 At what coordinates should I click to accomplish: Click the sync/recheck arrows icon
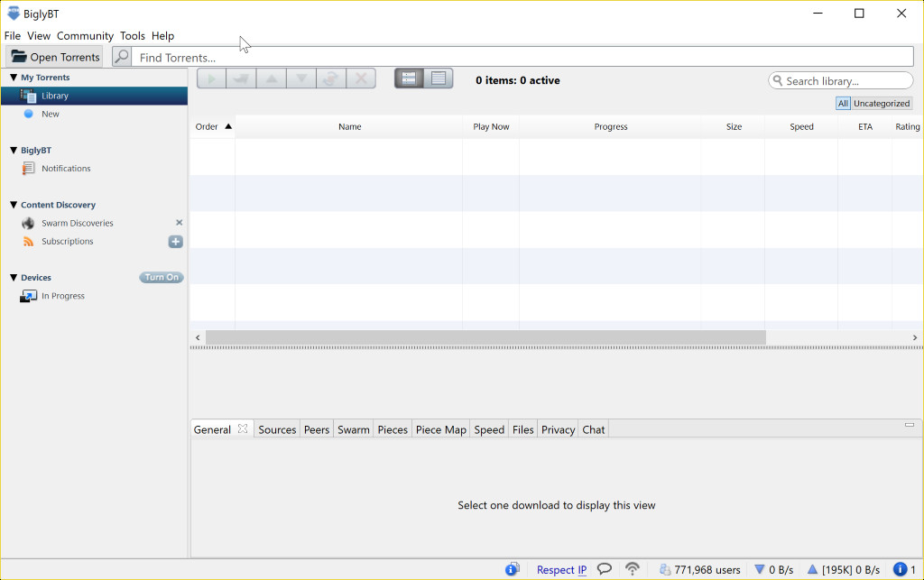331,78
